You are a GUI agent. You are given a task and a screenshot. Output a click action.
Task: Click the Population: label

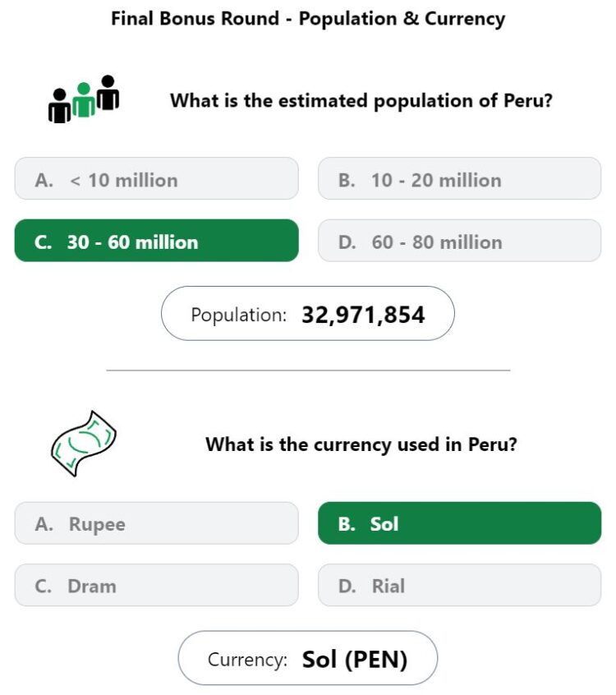(x=239, y=315)
